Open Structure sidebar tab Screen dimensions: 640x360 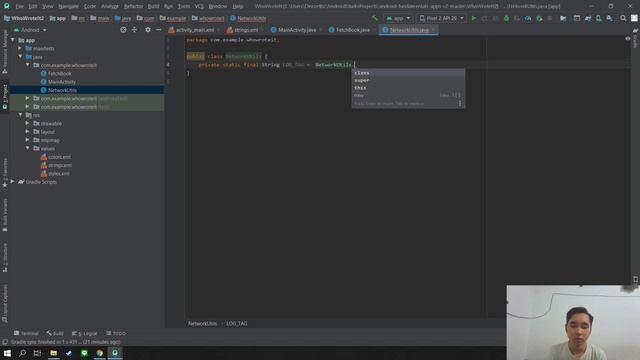tap(5, 258)
